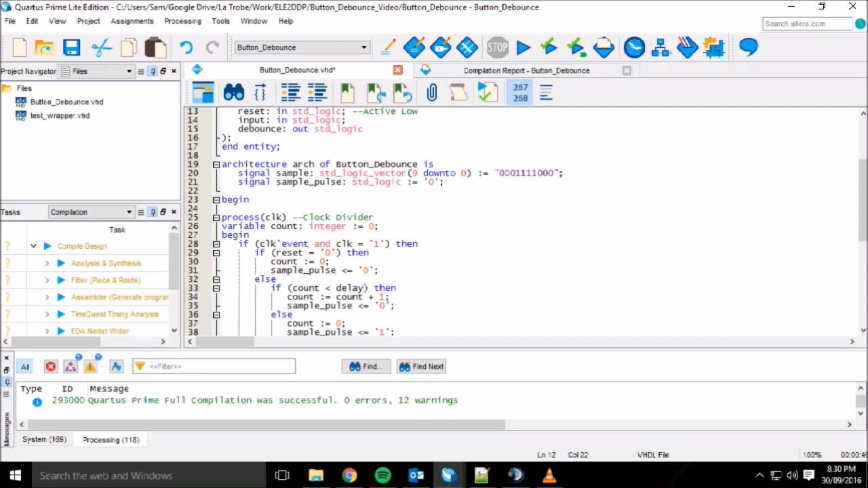Open test_wrapper.vhd in the Files list

coord(60,115)
